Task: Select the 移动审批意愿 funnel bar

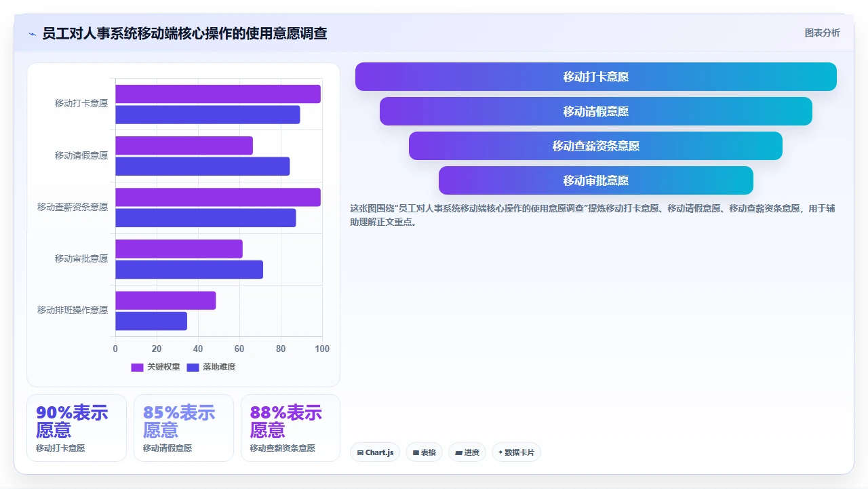Action: pos(595,180)
